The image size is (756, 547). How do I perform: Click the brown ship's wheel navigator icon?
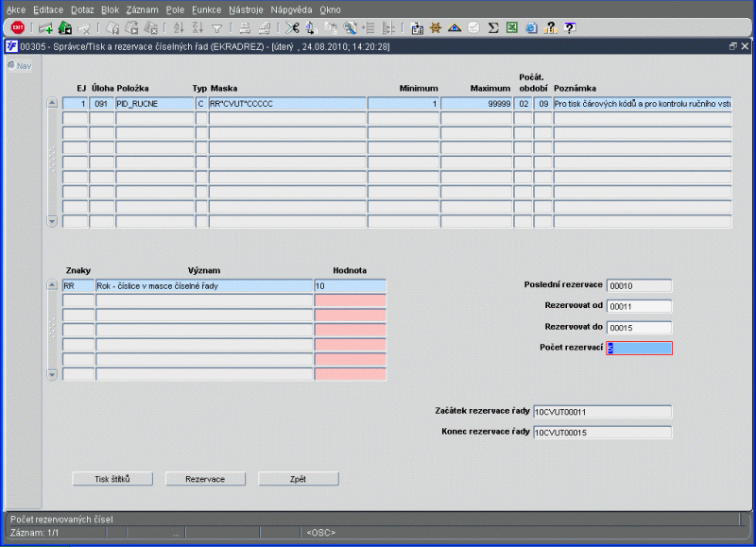pos(436,28)
